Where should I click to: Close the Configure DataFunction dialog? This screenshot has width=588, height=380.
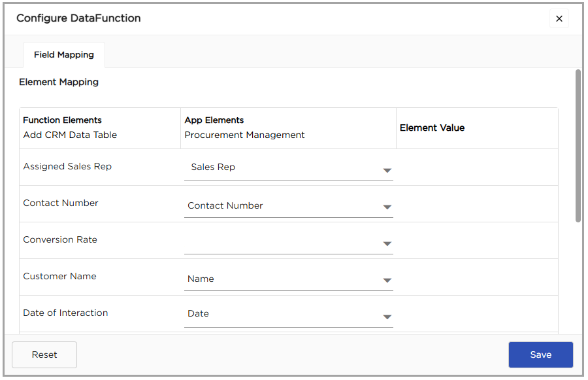point(559,19)
